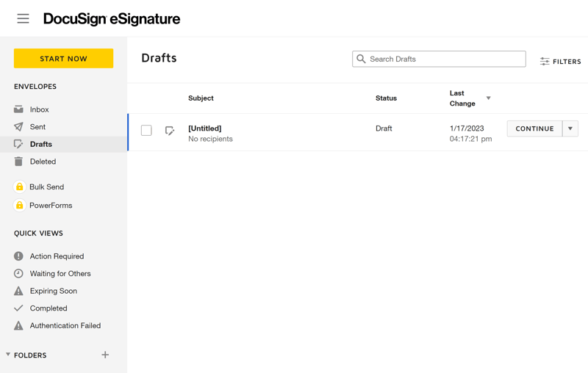Open PowerForms
Viewport: 588px width, 373px height.
click(51, 206)
